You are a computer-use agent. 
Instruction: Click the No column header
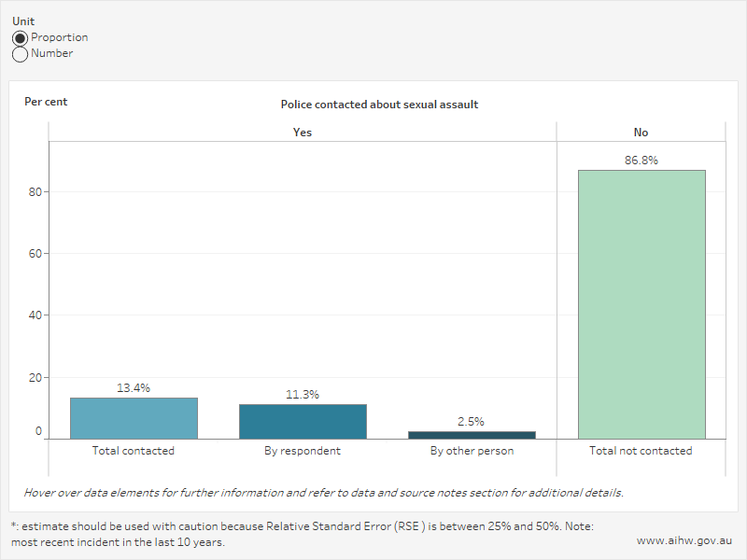(641, 133)
